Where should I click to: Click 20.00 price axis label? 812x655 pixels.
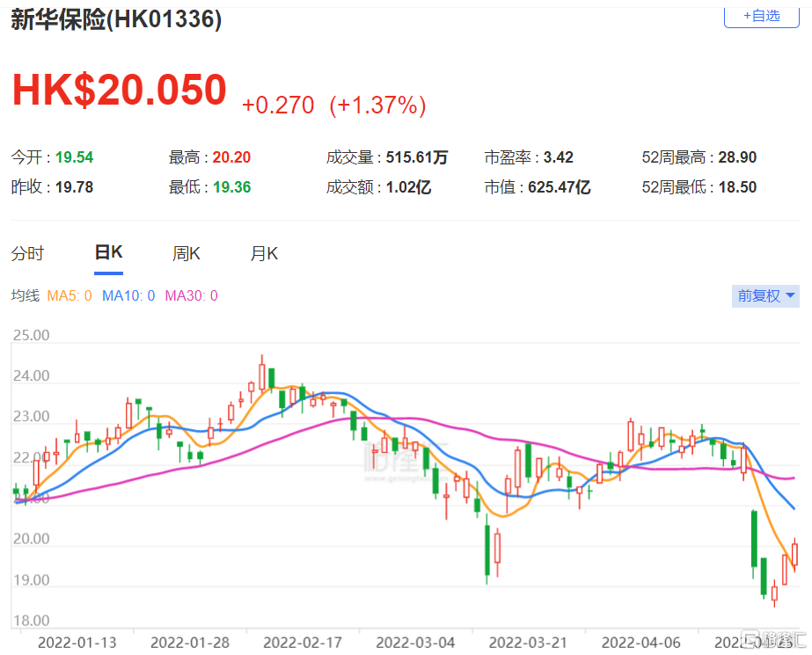[x=31, y=539]
